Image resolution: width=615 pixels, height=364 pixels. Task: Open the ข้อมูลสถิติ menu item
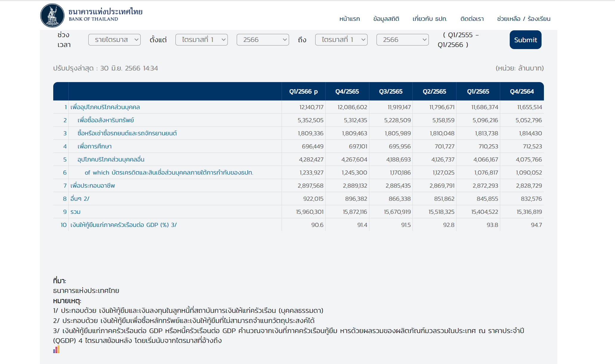click(386, 19)
